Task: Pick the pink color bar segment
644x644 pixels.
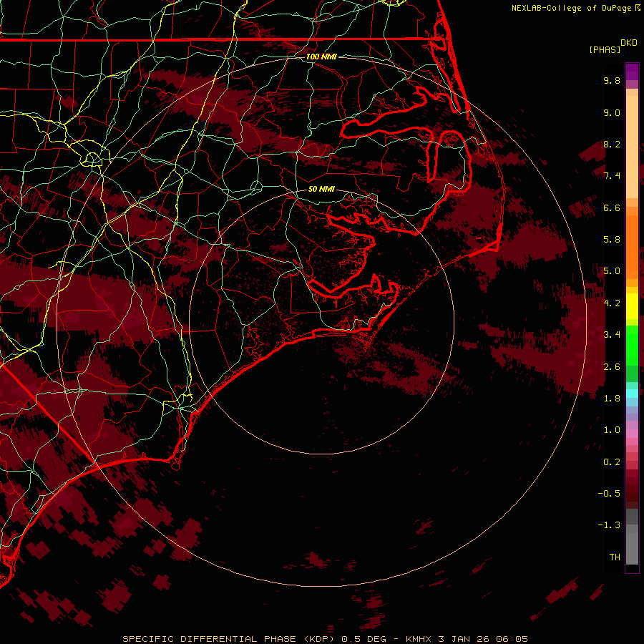Action: [x=632, y=434]
